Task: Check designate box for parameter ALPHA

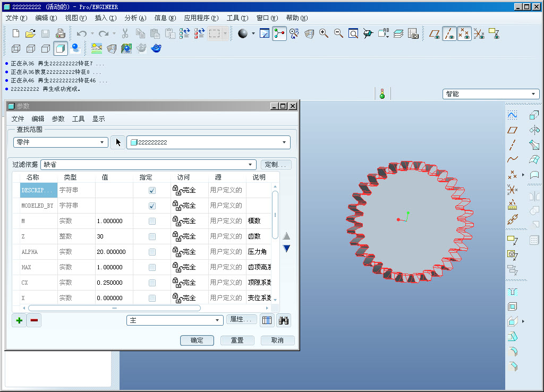Action: 152,252
